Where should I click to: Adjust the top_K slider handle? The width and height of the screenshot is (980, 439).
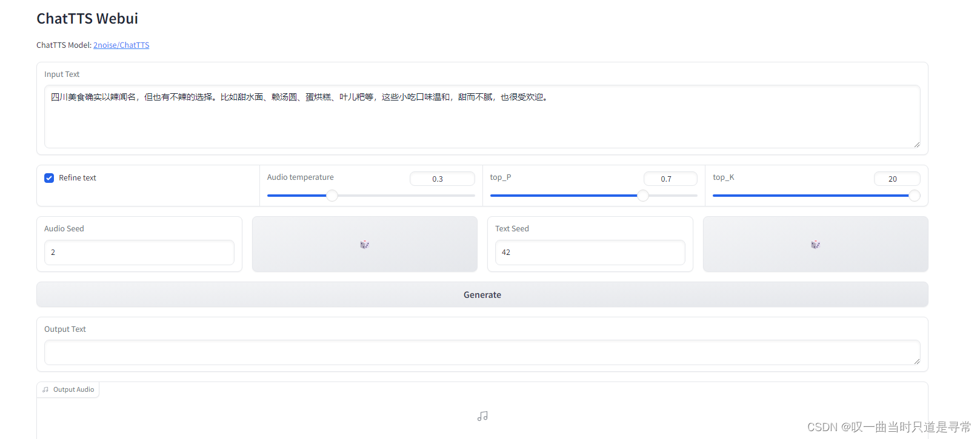[x=915, y=196]
